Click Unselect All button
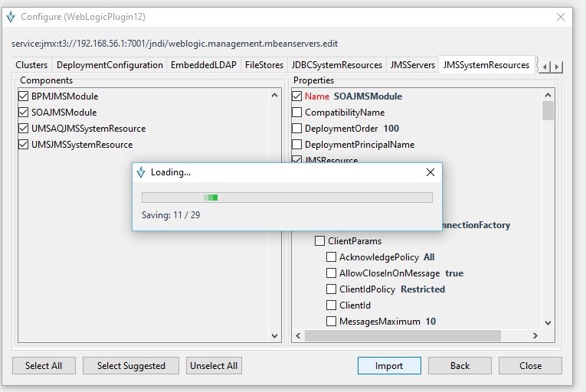Image resolution: width=586 pixels, height=392 pixels. (214, 366)
